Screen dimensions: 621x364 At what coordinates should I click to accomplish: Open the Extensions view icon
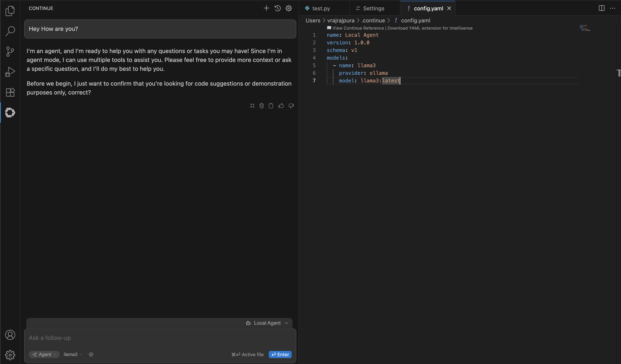click(x=10, y=92)
